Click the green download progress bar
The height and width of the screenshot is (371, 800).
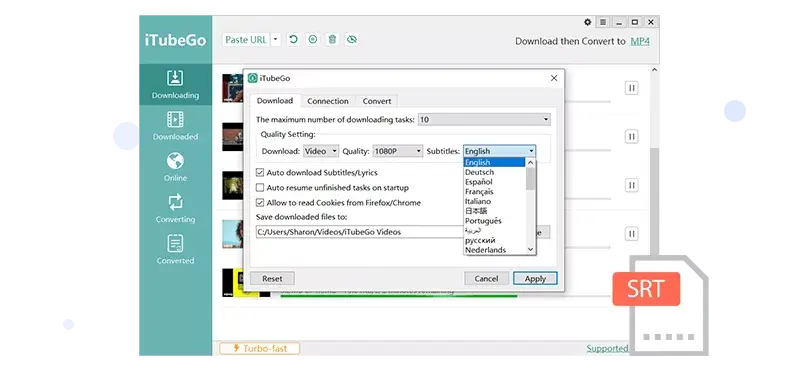click(398, 295)
